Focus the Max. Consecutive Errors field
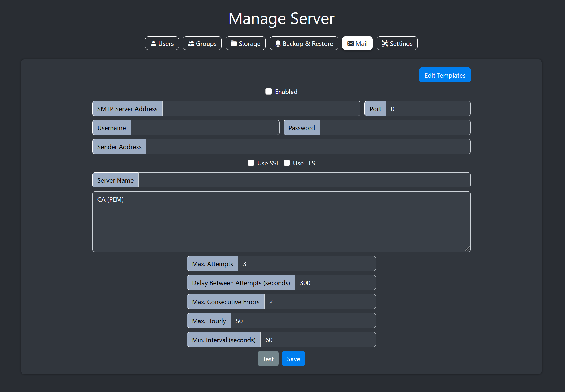The width and height of the screenshot is (565, 392). pyautogui.click(x=320, y=302)
